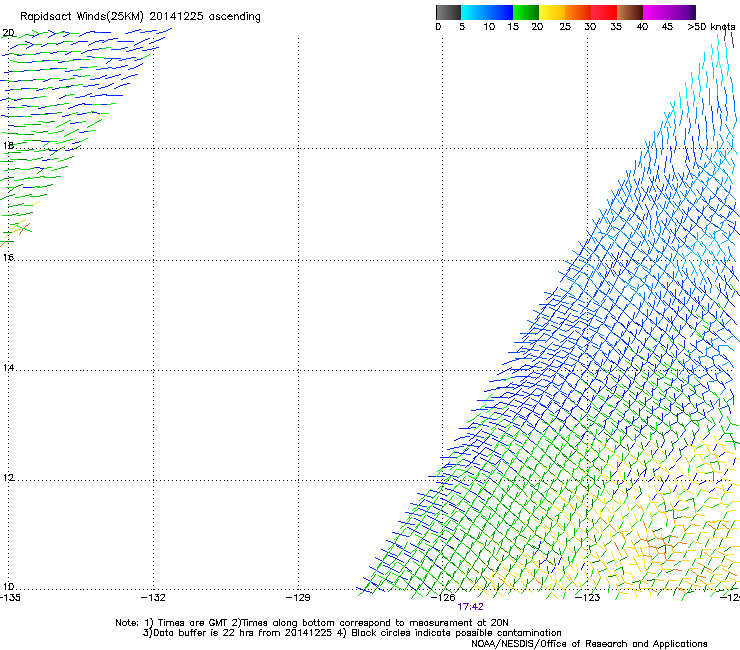Click the legend scale label '0'
740x650 pixels.
coord(438,27)
